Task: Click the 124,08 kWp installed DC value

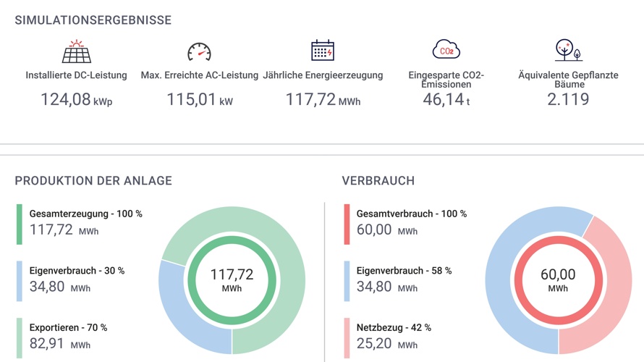Action: (x=76, y=100)
